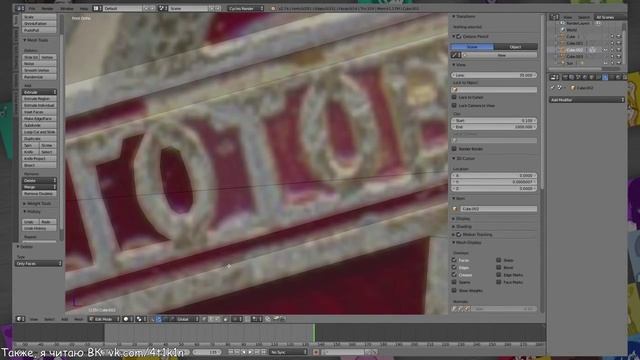This screenshot has width=640, height=360.
Task: Open the Edit Mode selector dropdown
Action: pos(104,319)
